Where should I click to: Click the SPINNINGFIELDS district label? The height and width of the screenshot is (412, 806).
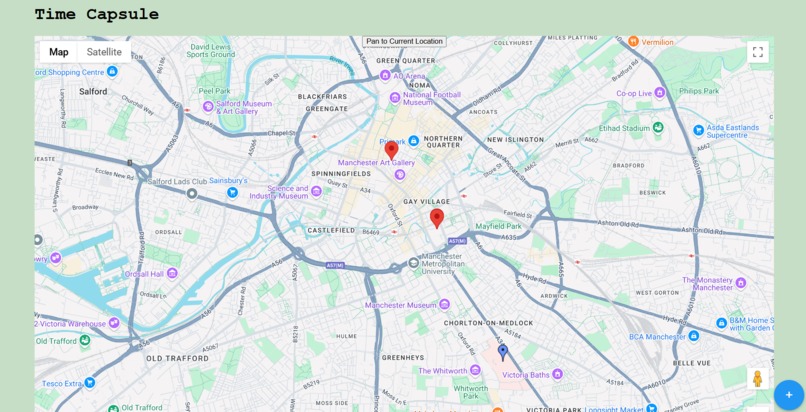341,174
